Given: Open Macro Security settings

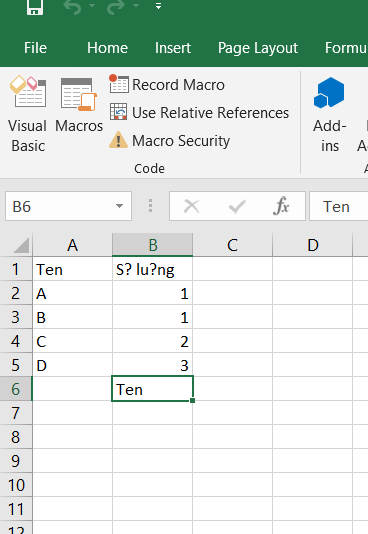Looking at the screenshot, I should coord(170,140).
